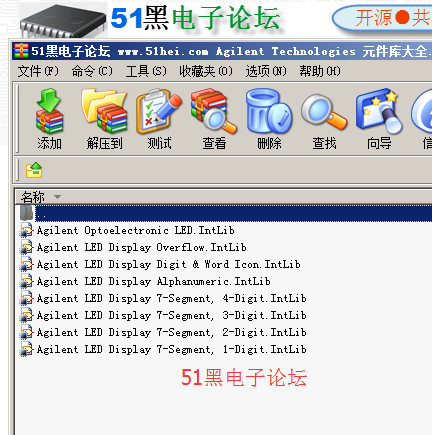Open the 命令(C) menu
The width and height of the screenshot is (432, 435).
click(92, 71)
